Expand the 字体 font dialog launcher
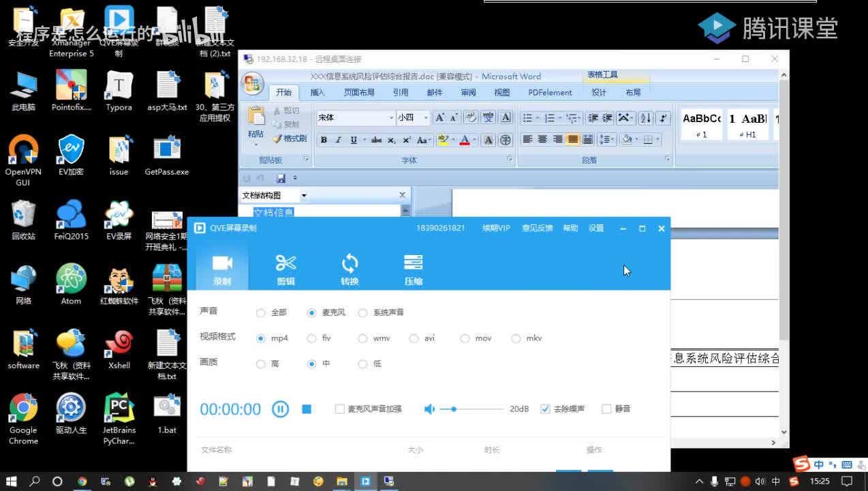Image resolution: width=868 pixels, height=491 pixels. [510, 159]
